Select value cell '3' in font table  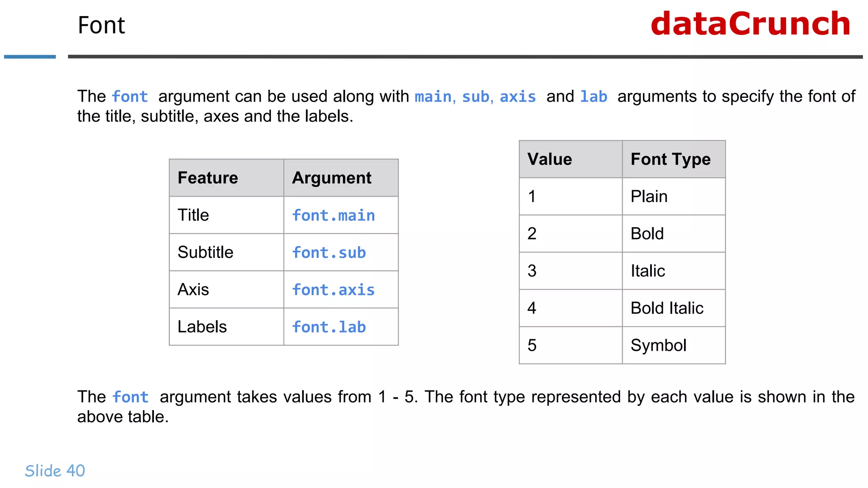pos(570,271)
